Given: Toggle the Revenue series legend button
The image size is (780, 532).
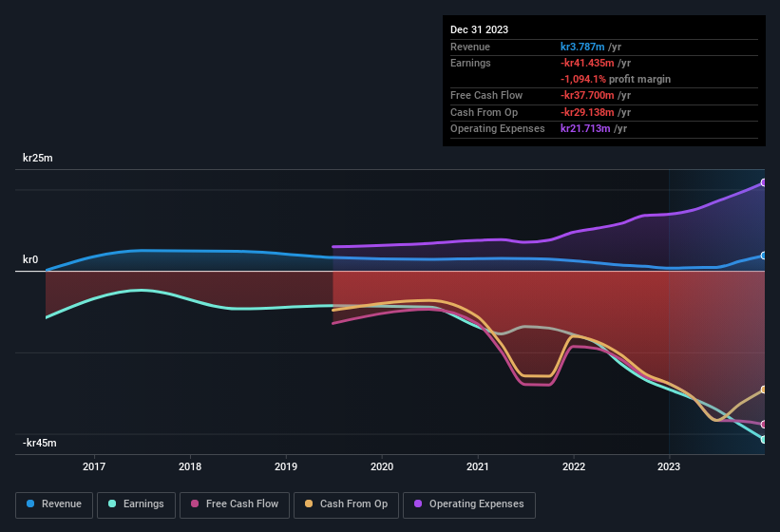Looking at the screenshot, I should [54, 504].
